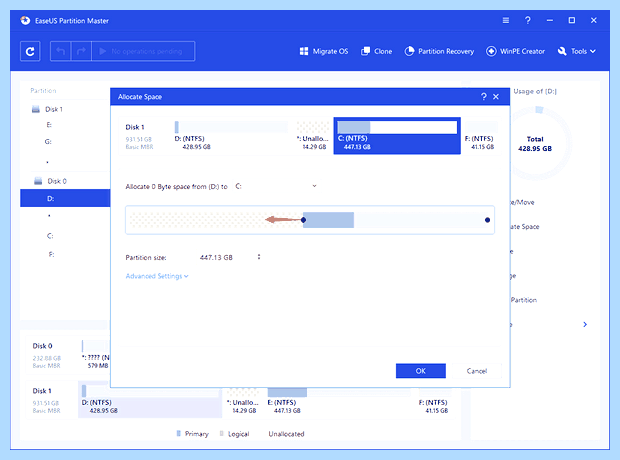620x460 pixels.
Task: Select D: (NTFS) partition in dialog disk map
Action: [231, 136]
